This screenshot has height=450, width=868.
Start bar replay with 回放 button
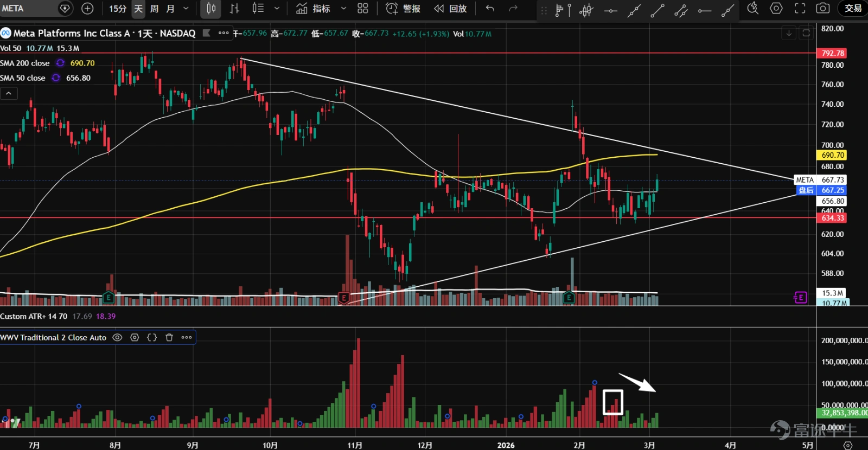[450, 9]
